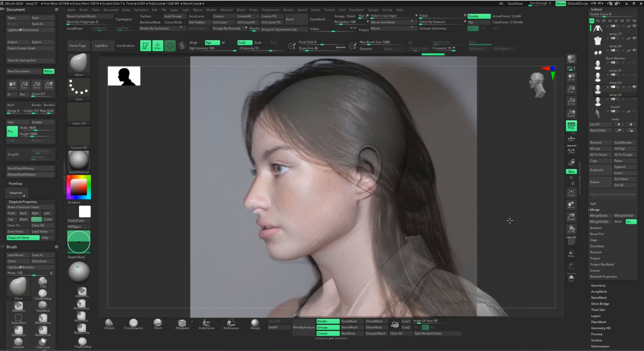
Task: Click the Frame view icon
Action: coord(571,193)
